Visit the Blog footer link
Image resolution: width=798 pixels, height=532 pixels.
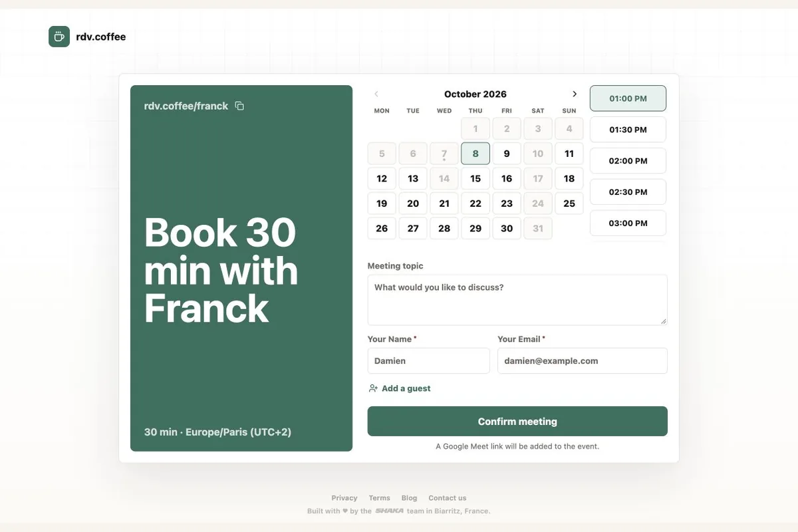(x=410, y=498)
